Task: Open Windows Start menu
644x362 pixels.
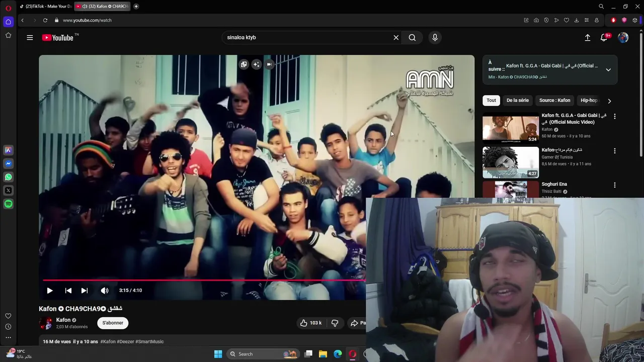Action: [x=218, y=354]
